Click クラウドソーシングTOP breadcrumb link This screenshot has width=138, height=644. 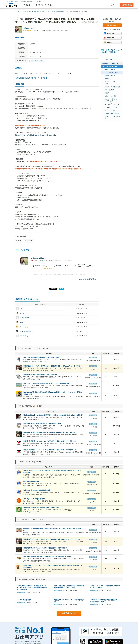pyautogui.click(x=22, y=11)
